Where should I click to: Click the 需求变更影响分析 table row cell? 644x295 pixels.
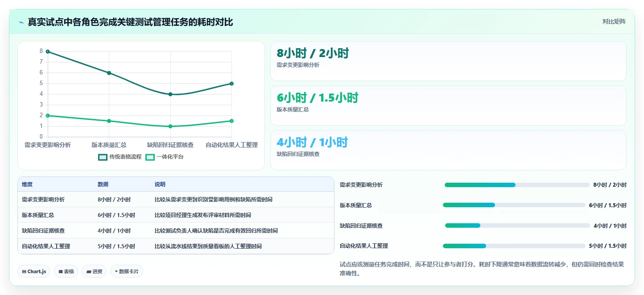point(56,200)
